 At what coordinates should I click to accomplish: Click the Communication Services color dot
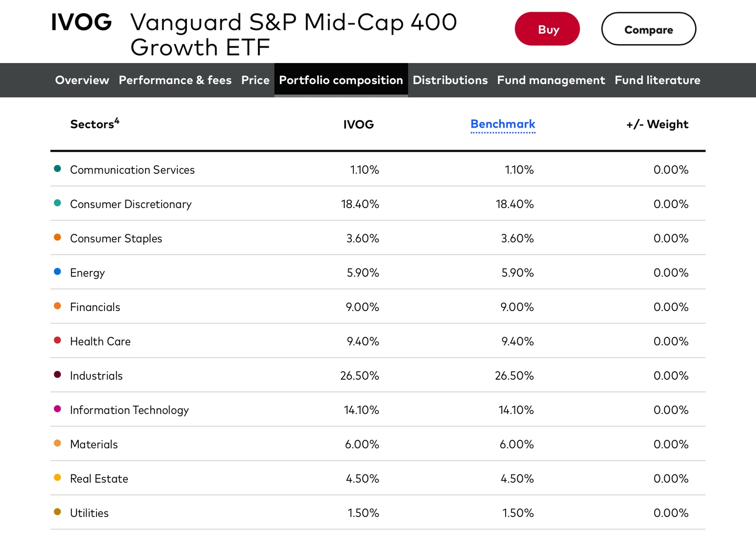[58, 169]
